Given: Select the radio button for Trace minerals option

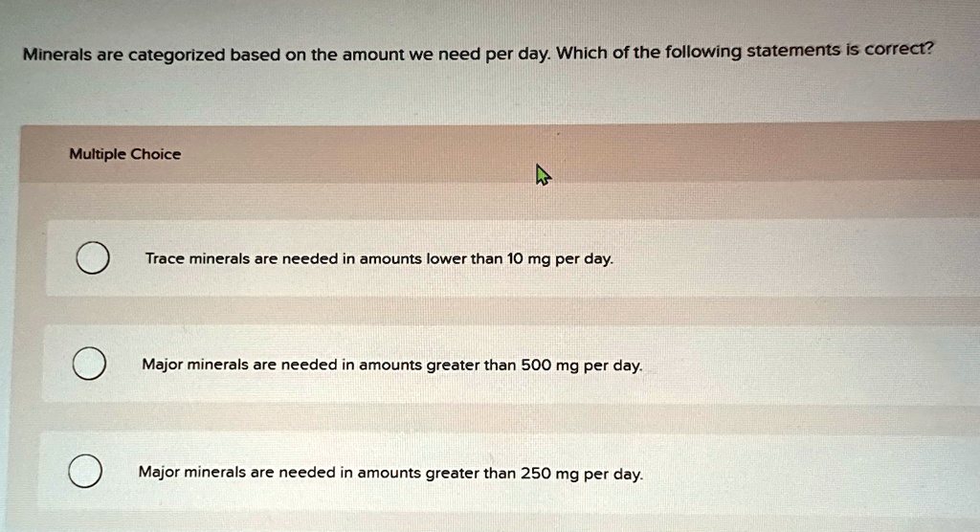Looking at the screenshot, I should click(x=93, y=257).
